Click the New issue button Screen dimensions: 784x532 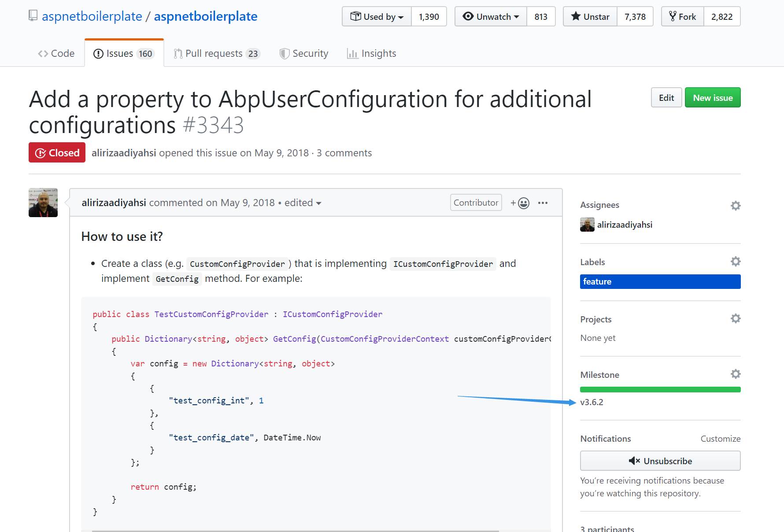click(713, 97)
